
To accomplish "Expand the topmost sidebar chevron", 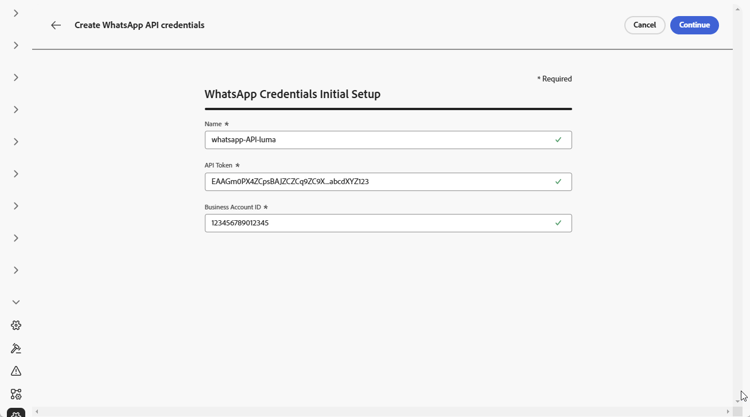I will pyautogui.click(x=16, y=13).
